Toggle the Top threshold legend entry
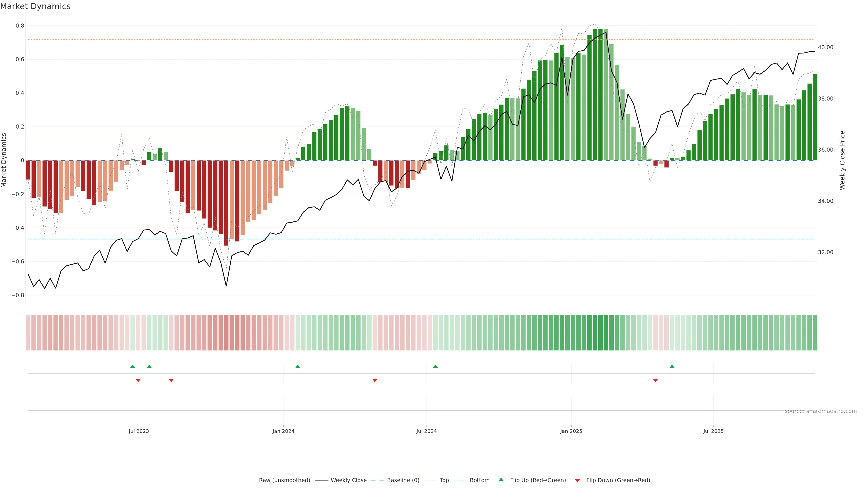The height and width of the screenshot is (488, 868). coord(444,480)
